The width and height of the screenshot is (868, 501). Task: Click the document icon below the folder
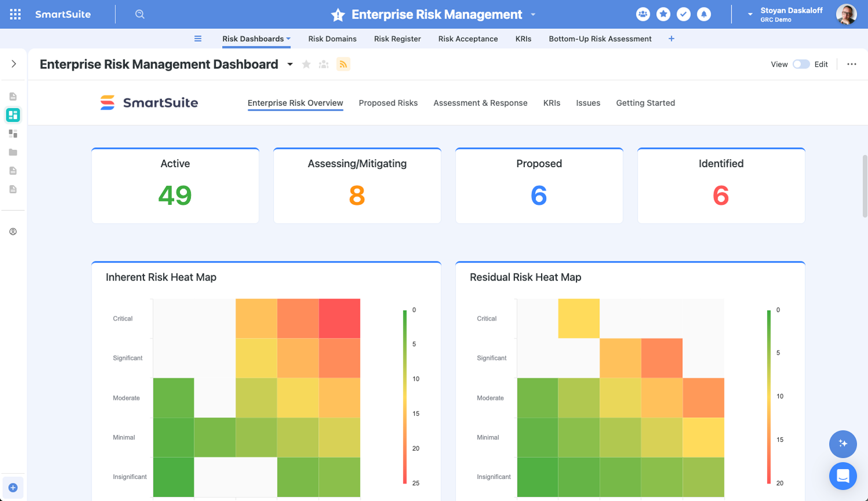pyautogui.click(x=13, y=171)
